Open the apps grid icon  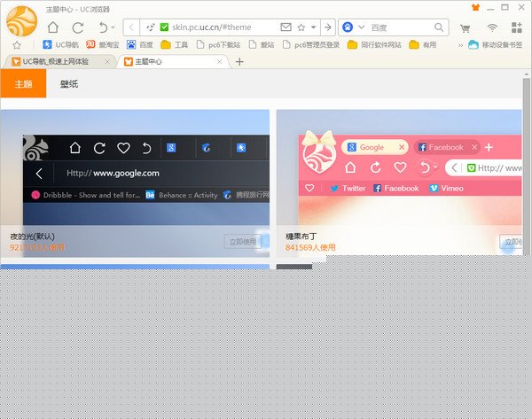pos(516,27)
